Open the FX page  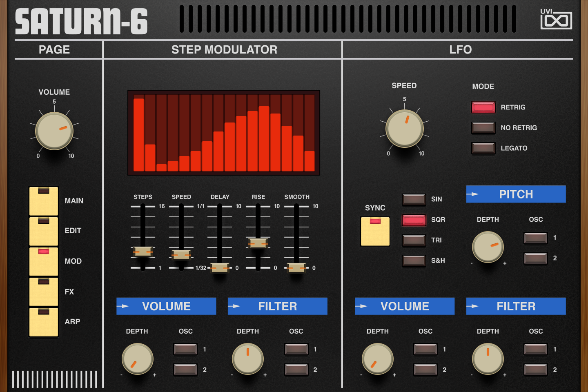(x=44, y=292)
